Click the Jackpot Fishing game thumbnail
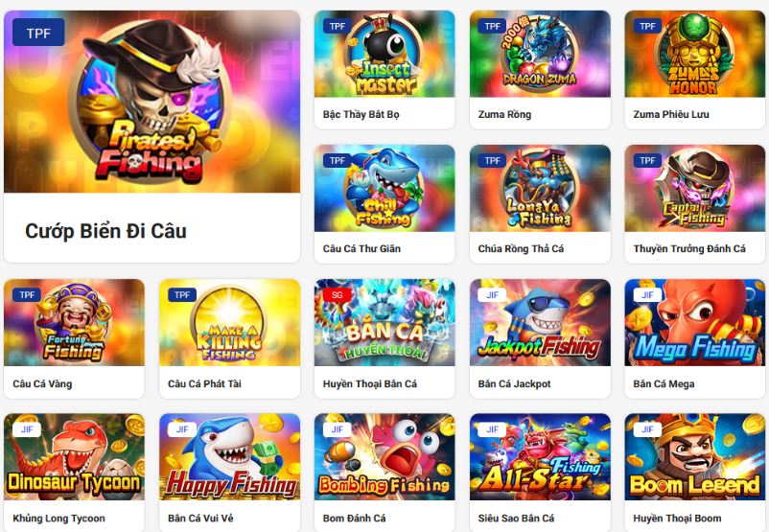 coord(540,323)
